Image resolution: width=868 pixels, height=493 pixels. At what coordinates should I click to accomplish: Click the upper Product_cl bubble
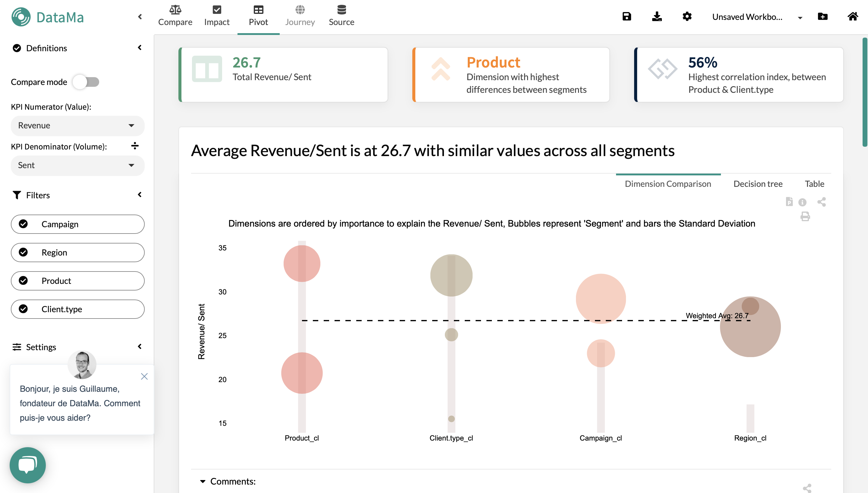(302, 263)
